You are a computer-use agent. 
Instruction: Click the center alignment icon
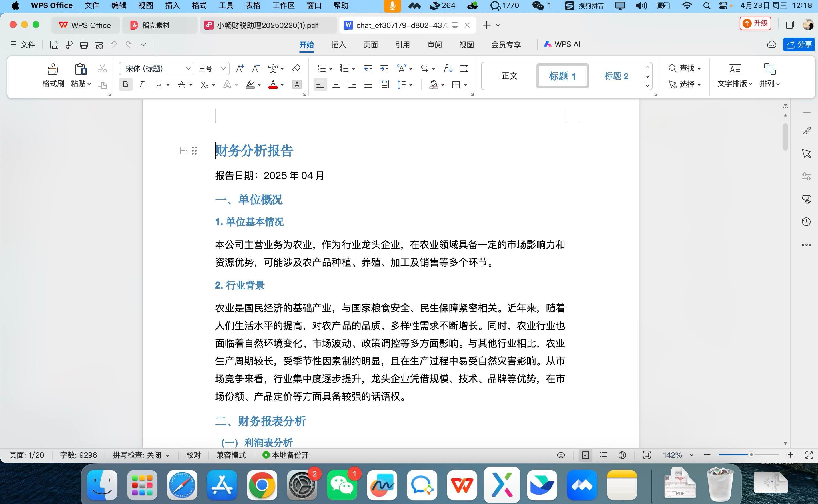click(x=336, y=85)
